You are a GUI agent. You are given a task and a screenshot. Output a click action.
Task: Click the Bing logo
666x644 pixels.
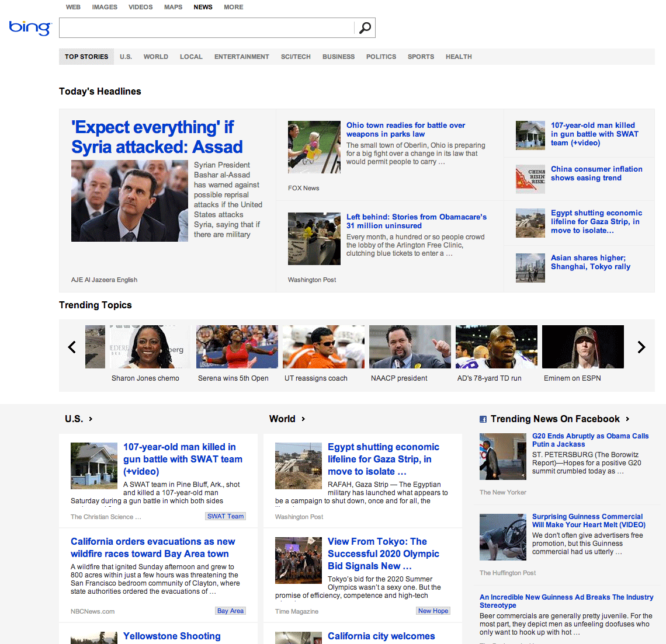(30, 27)
